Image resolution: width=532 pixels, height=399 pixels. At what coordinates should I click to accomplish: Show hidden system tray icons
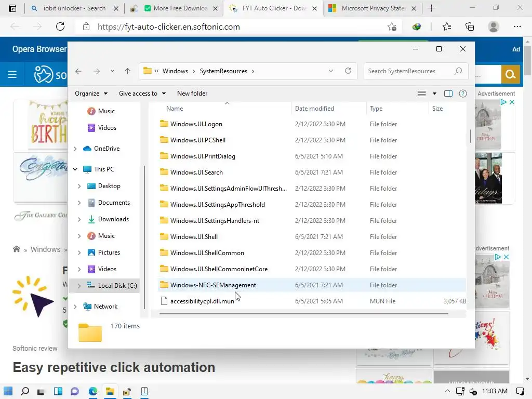tap(447, 391)
